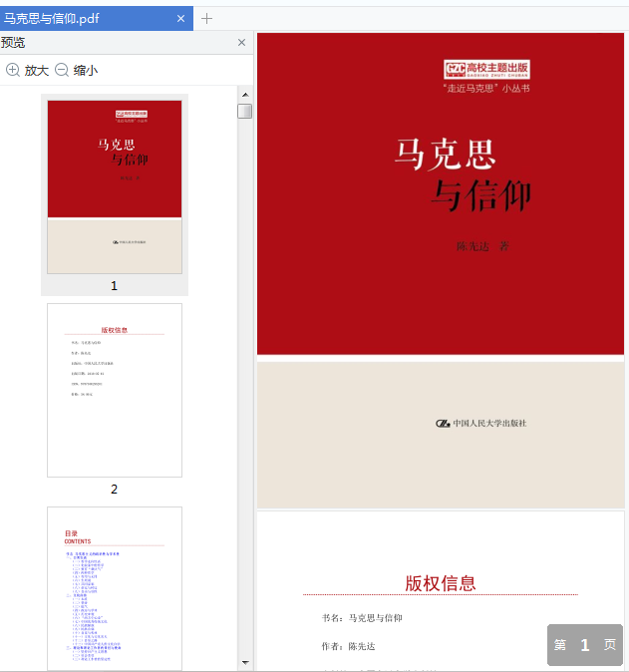Image resolution: width=629 pixels, height=672 pixels.
Task: Click the line 作者：陈先达
Action: pos(348,646)
